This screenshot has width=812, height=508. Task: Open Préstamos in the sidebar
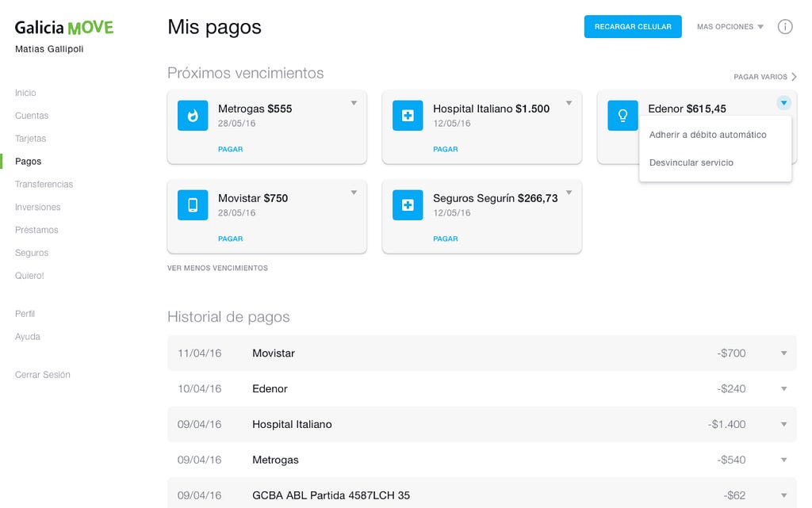click(36, 230)
